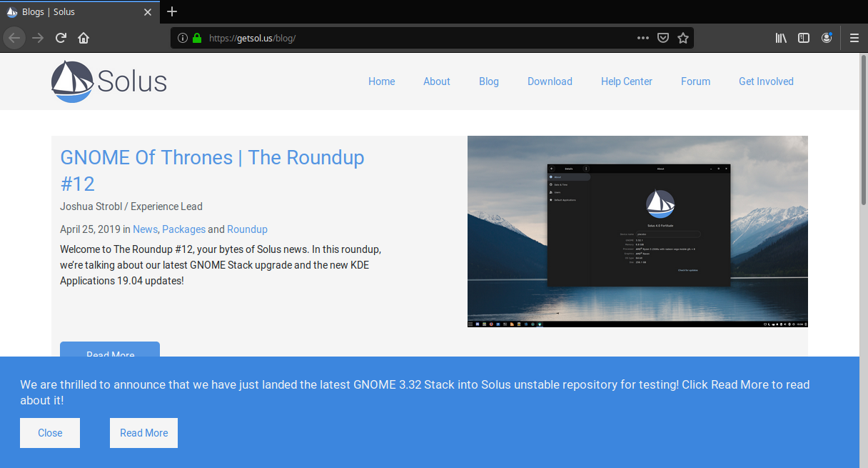Open the article's desktop screenshot thumbnail
This screenshot has height=468, width=868.
pyautogui.click(x=637, y=231)
